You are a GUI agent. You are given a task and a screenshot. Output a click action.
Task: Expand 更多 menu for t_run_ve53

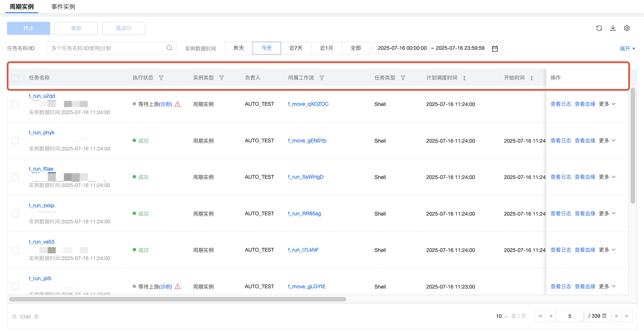click(x=607, y=250)
